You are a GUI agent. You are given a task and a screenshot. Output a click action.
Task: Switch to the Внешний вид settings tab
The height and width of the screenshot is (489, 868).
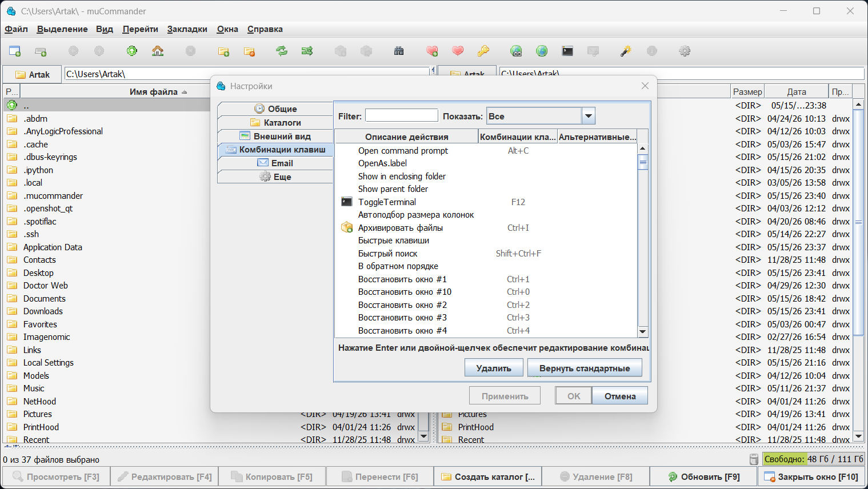pyautogui.click(x=275, y=136)
